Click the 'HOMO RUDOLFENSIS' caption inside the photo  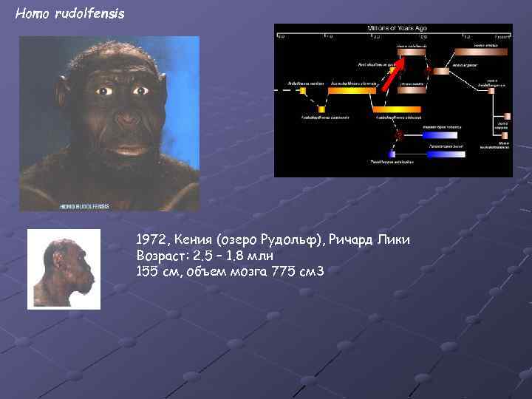point(85,206)
